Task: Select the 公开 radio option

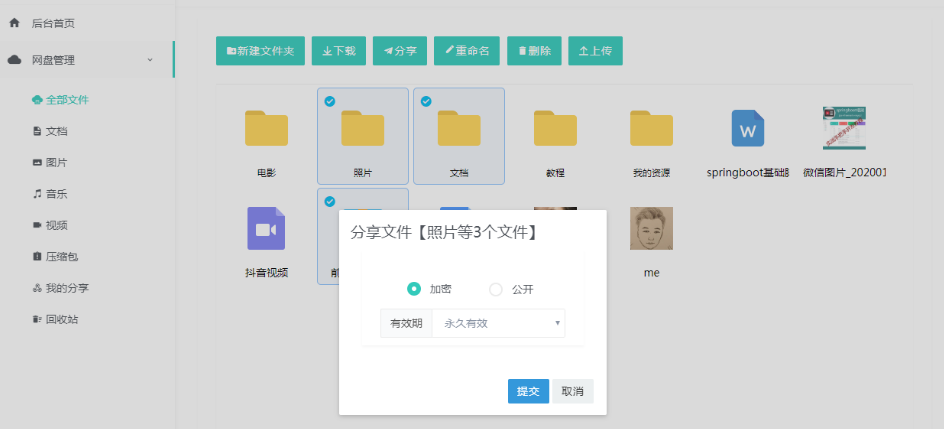Action: (x=496, y=290)
